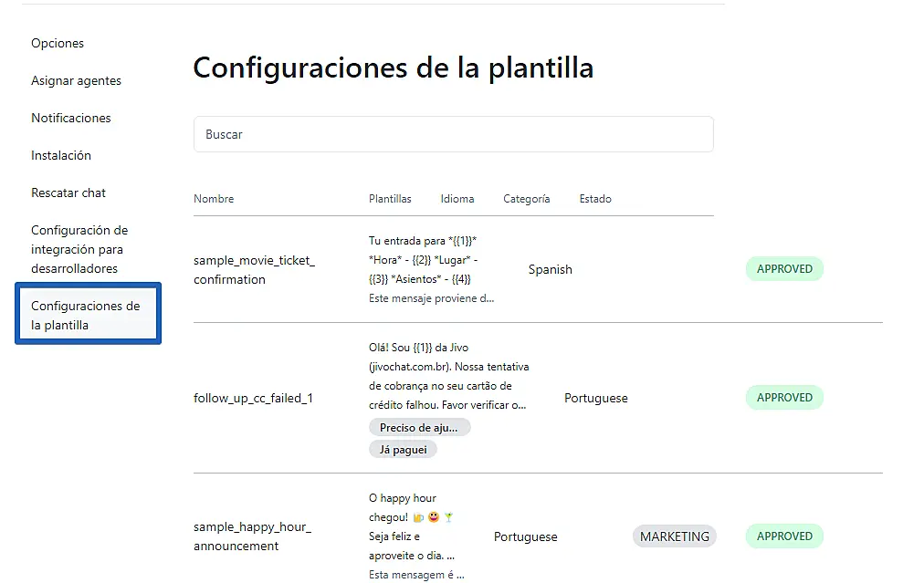Select the sample_happy_hour_announcement template name

(x=252, y=536)
